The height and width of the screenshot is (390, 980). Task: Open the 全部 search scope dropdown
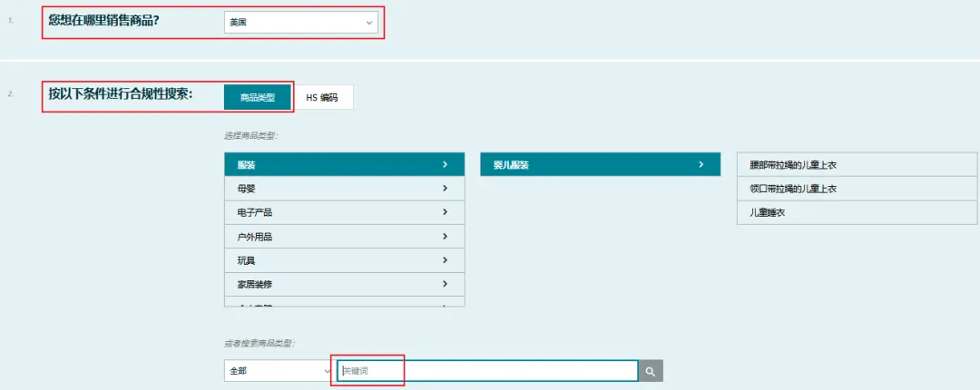279,371
